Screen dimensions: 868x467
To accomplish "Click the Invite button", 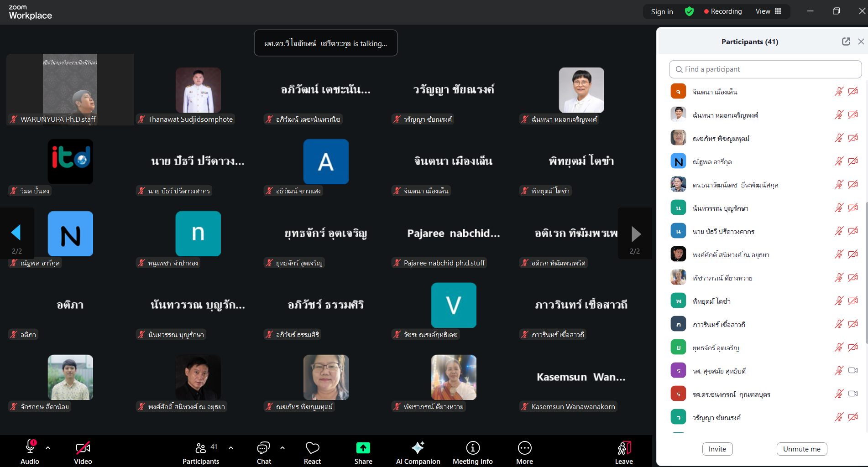I will click(717, 449).
